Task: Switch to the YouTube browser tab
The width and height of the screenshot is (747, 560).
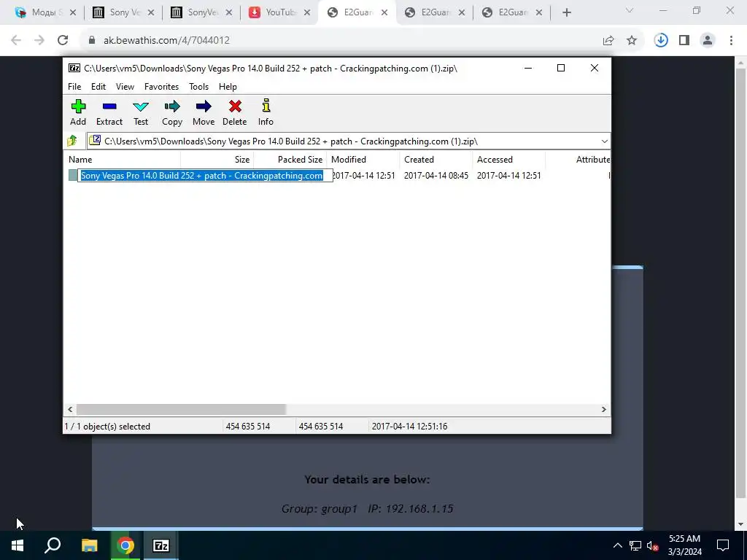Action: [279, 12]
